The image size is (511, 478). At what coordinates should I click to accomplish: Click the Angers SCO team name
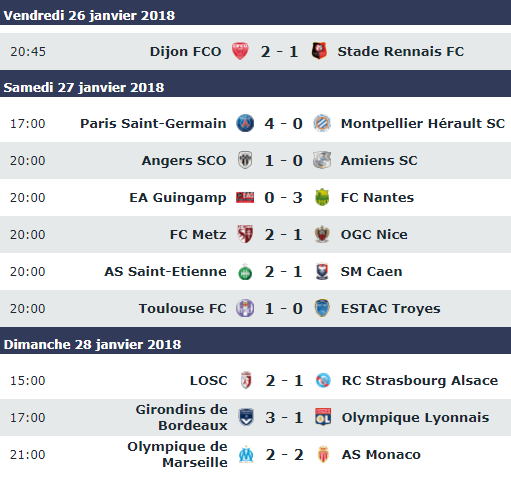[x=184, y=160]
